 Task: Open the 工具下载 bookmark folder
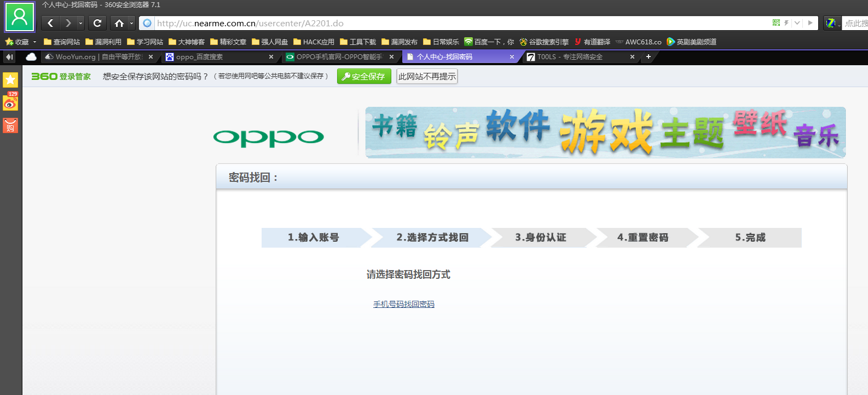point(358,42)
